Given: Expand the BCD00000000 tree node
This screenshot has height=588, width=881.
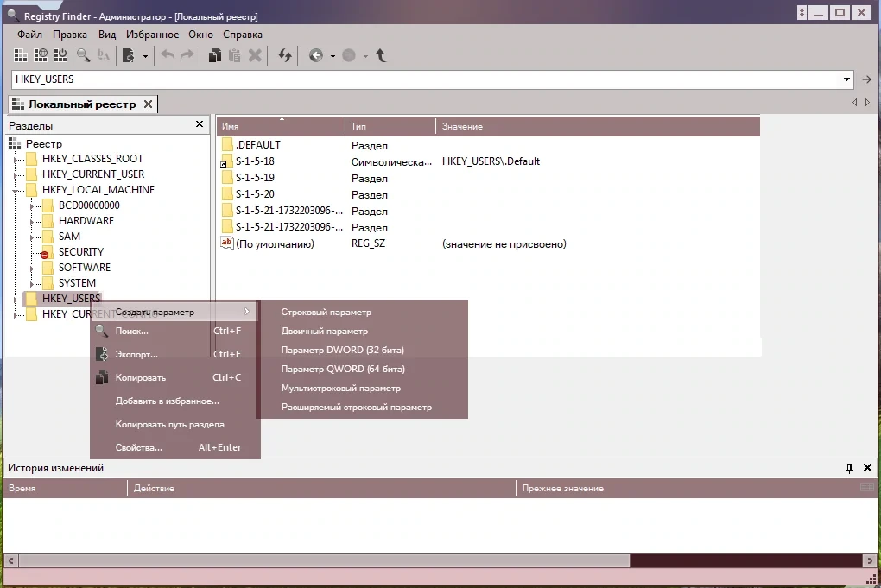Looking at the screenshot, I should [x=33, y=206].
